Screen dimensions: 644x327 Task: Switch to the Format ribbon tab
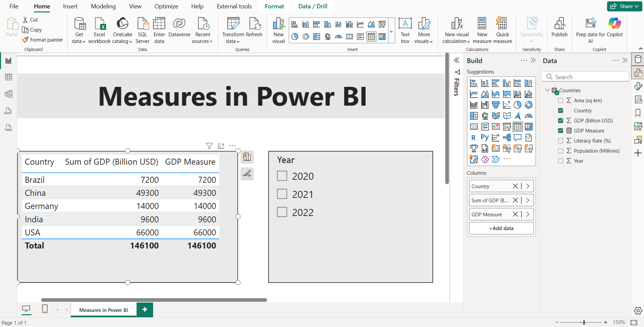tap(274, 6)
